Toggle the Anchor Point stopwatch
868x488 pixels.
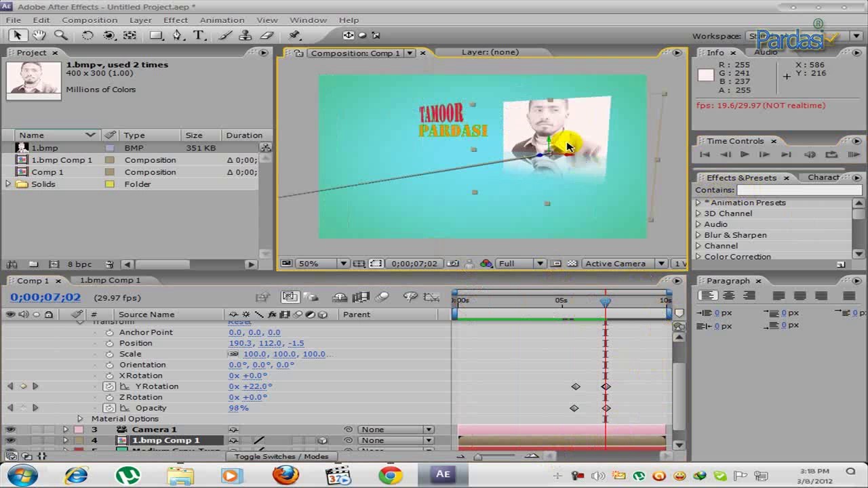click(109, 332)
